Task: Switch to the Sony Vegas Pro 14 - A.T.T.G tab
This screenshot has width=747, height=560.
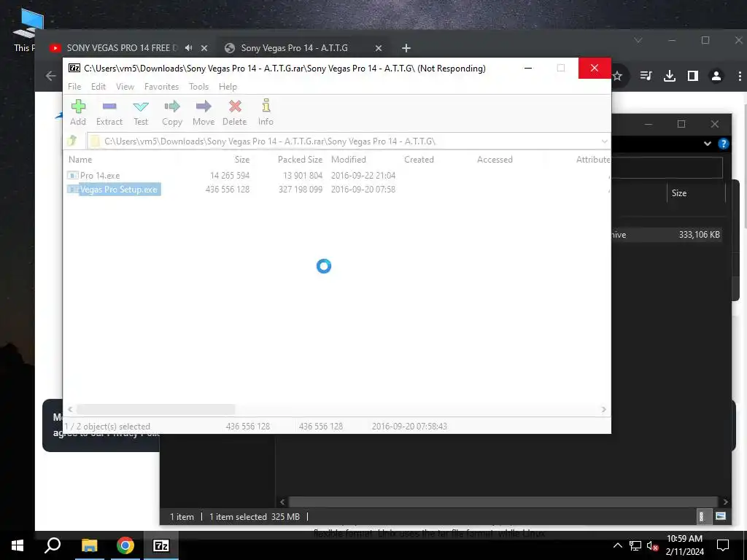Action: pos(294,48)
